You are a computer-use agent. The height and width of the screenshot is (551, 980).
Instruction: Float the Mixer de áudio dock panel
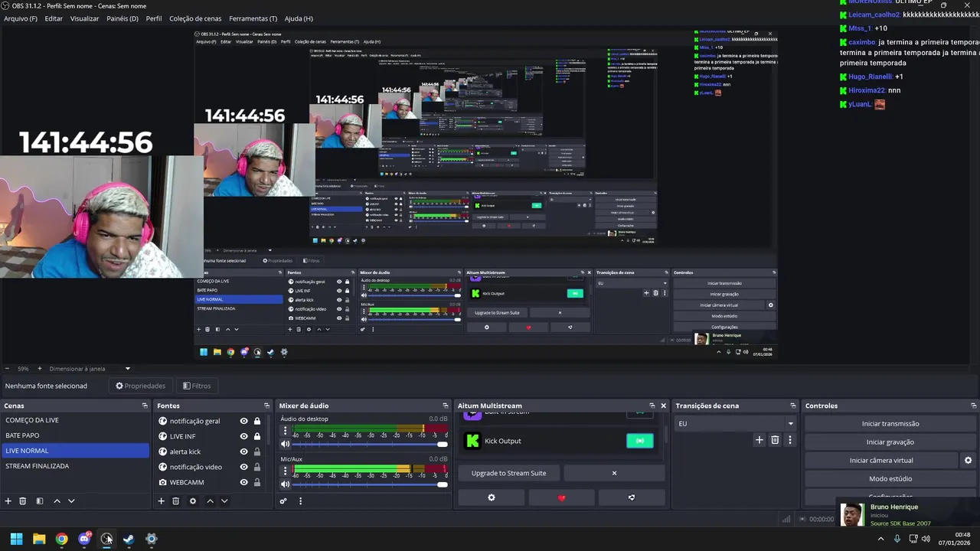[445, 406]
